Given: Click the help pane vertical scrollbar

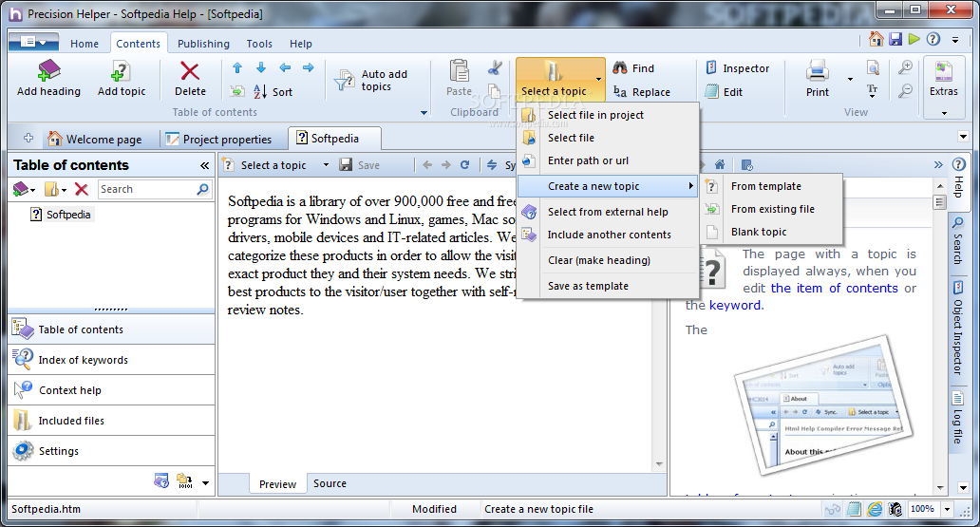Looking at the screenshot, I should pos(939,337).
